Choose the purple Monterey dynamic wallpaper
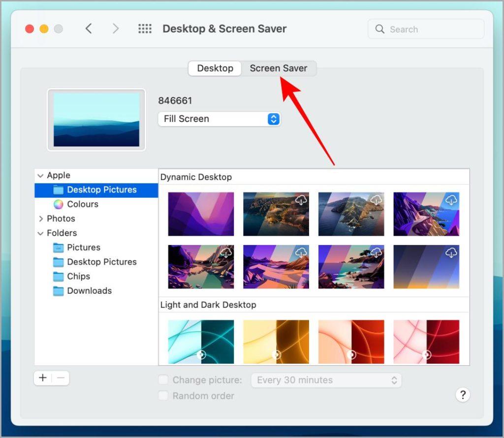 point(201,214)
